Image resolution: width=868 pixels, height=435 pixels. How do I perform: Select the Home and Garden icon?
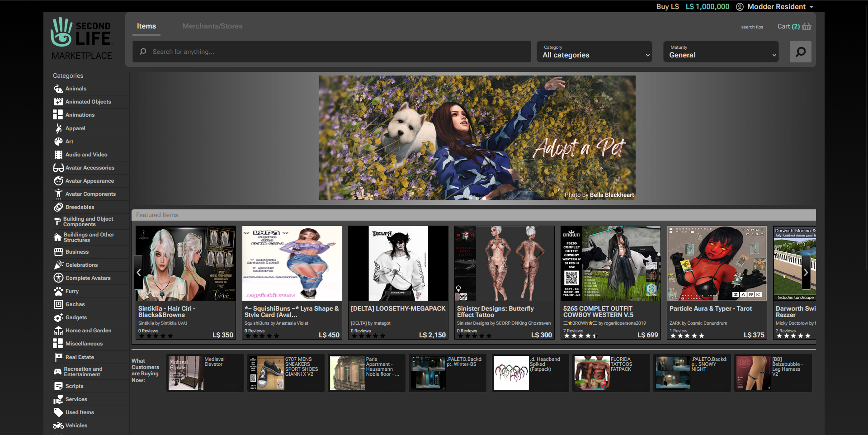point(59,330)
